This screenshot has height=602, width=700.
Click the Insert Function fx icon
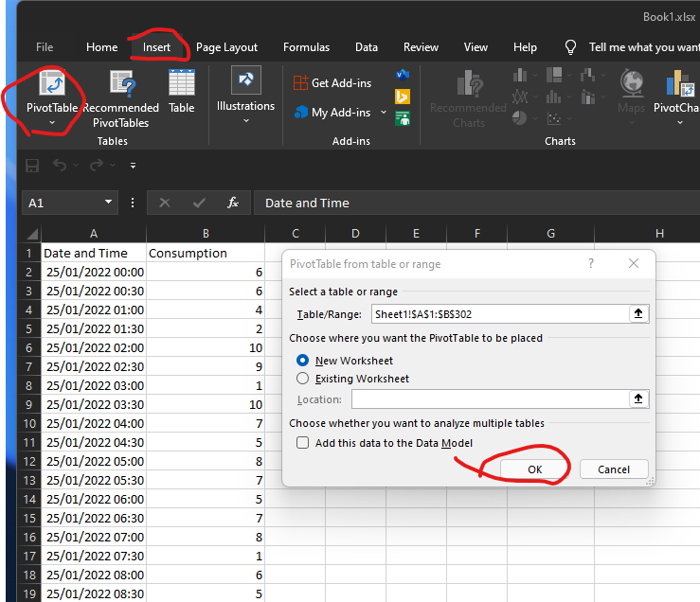pyautogui.click(x=233, y=203)
